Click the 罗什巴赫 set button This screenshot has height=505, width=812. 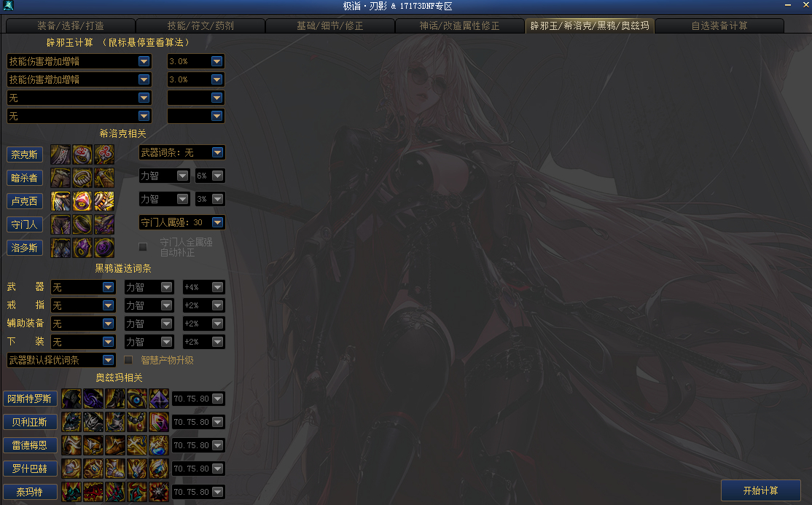tap(29, 469)
